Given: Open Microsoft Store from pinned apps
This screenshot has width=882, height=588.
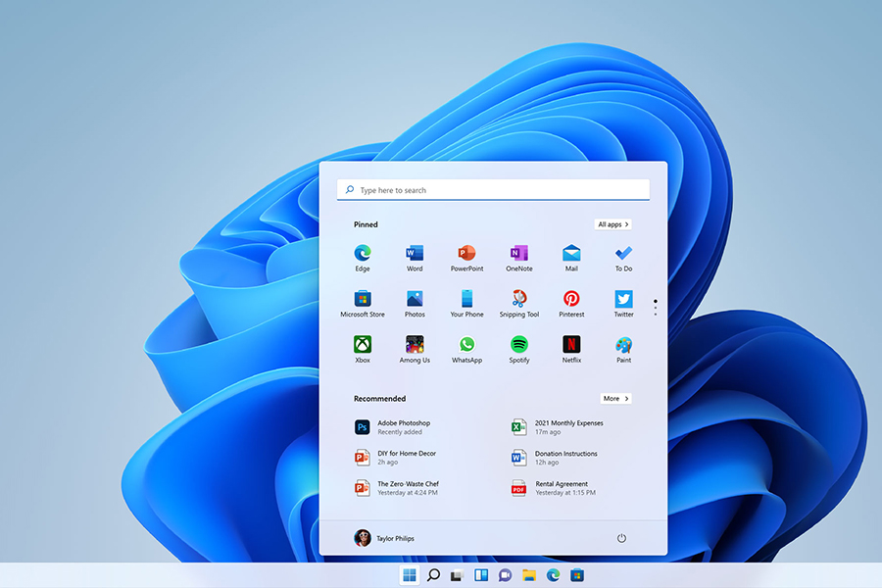Looking at the screenshot, I should pos(363,300).
